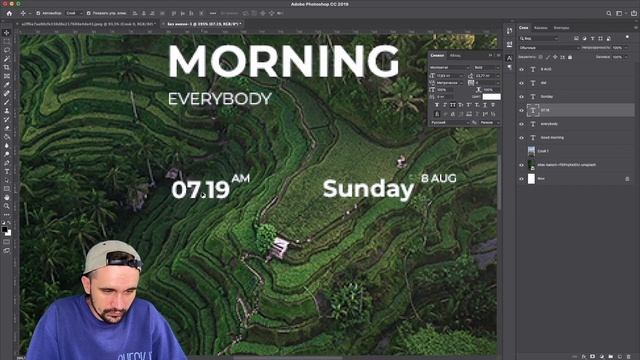Select the Path Selection tool
Screen dimensions: 640x360
[7, 180]
